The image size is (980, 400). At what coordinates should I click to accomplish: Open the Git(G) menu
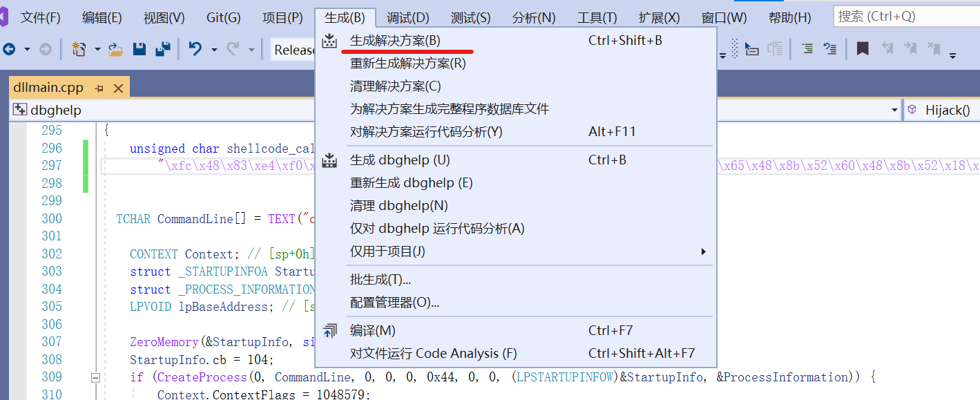(222, 17)
